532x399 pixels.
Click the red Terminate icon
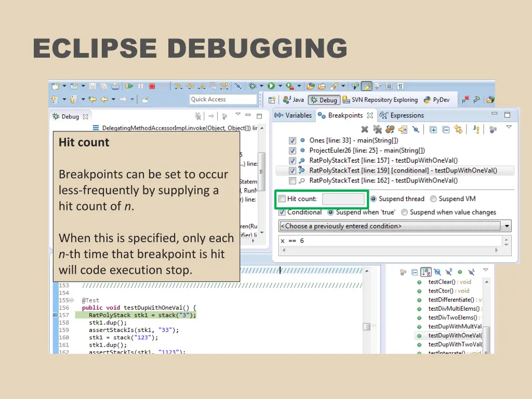click(x=152, y=86)
